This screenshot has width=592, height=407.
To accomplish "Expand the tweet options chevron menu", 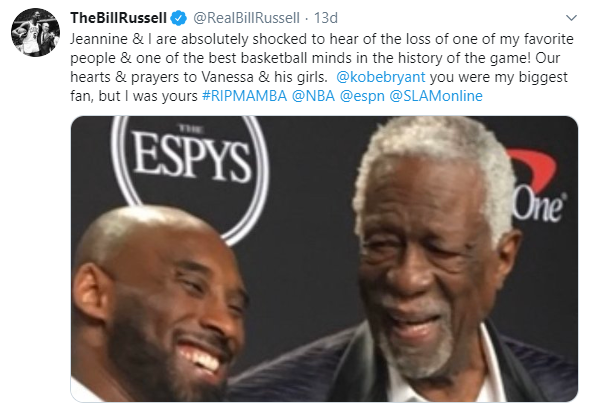I will pyautogui.click(x=571, y=18).
